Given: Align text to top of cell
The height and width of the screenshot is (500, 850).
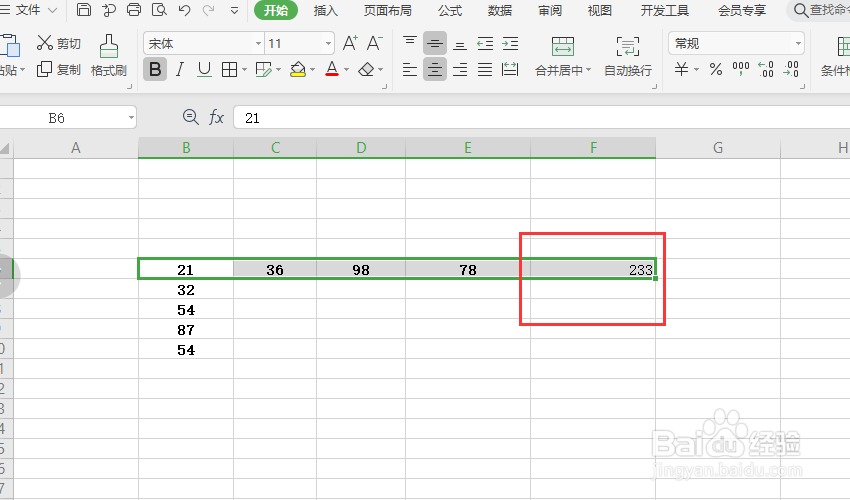Looking at the screenshot, I should coord(410,43).
